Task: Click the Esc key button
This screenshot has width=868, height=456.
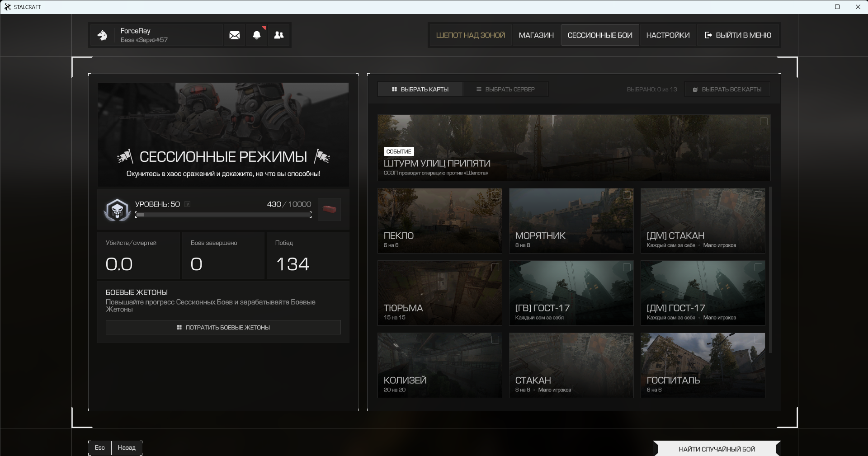Action: (100, 447)
